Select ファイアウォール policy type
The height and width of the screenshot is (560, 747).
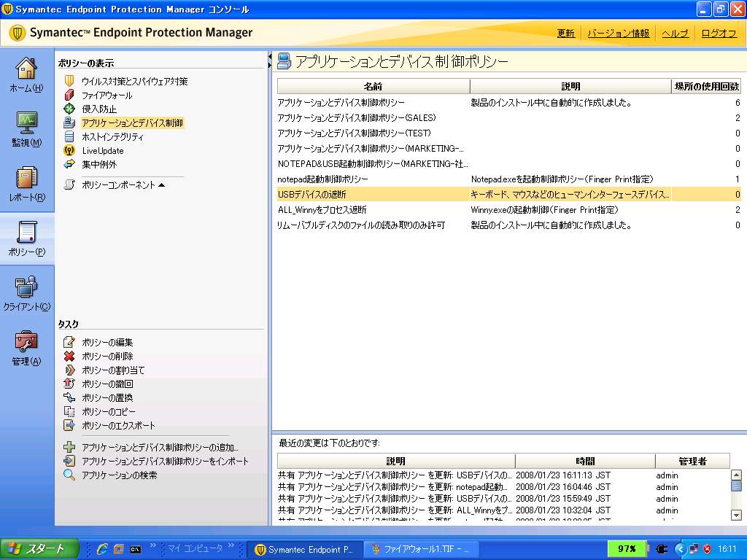[x=107, y=96]
